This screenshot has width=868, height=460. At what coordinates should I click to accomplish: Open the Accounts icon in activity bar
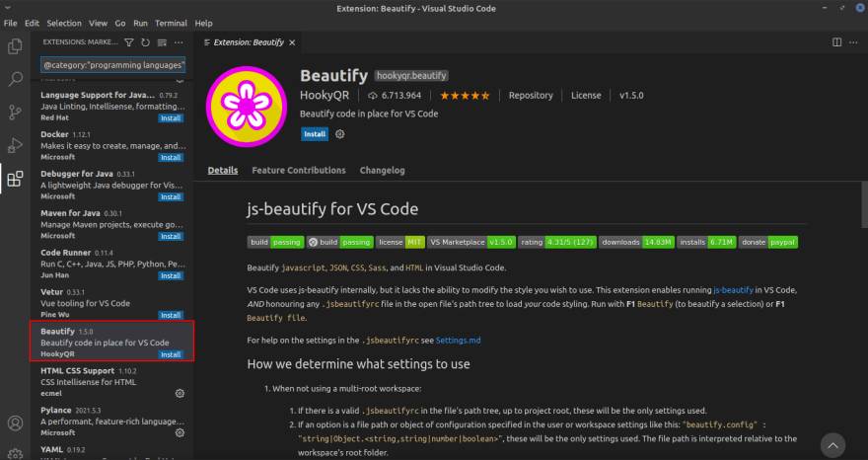(x=15, y=423)
